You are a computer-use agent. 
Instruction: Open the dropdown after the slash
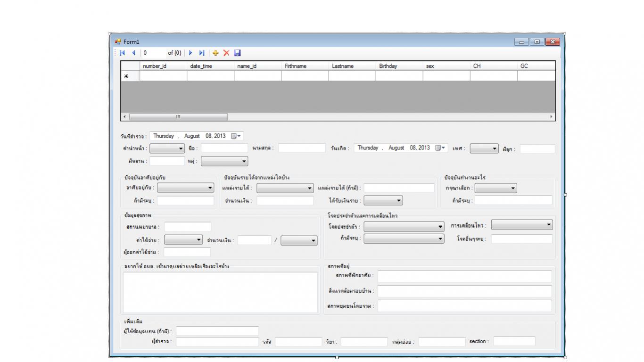pos(299,240)
